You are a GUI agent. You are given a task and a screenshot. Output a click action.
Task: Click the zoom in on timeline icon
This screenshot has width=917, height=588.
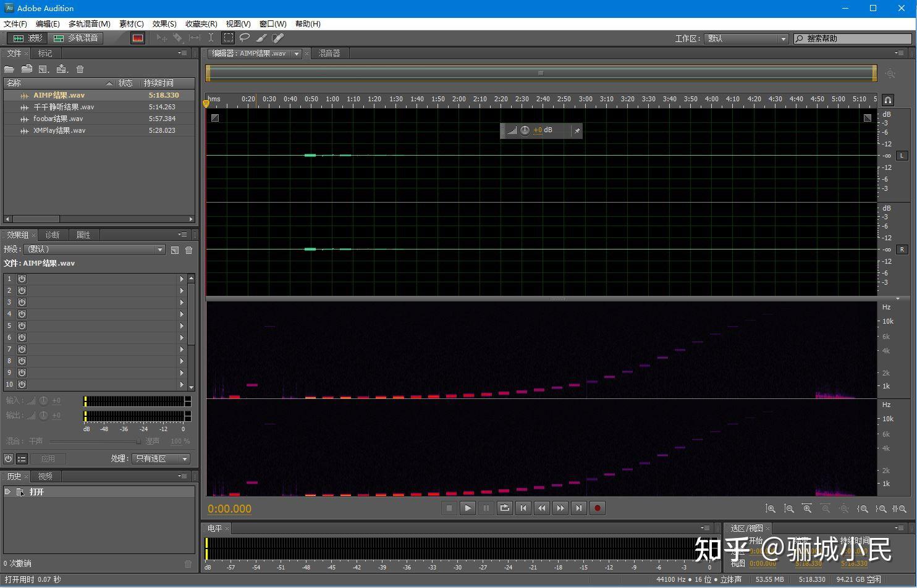807,508
